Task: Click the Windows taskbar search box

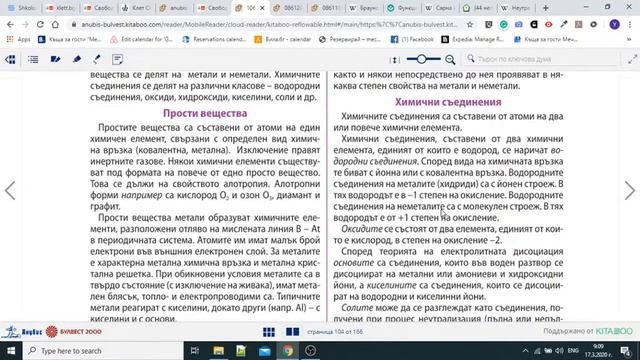Action: (x=103, y=351)
